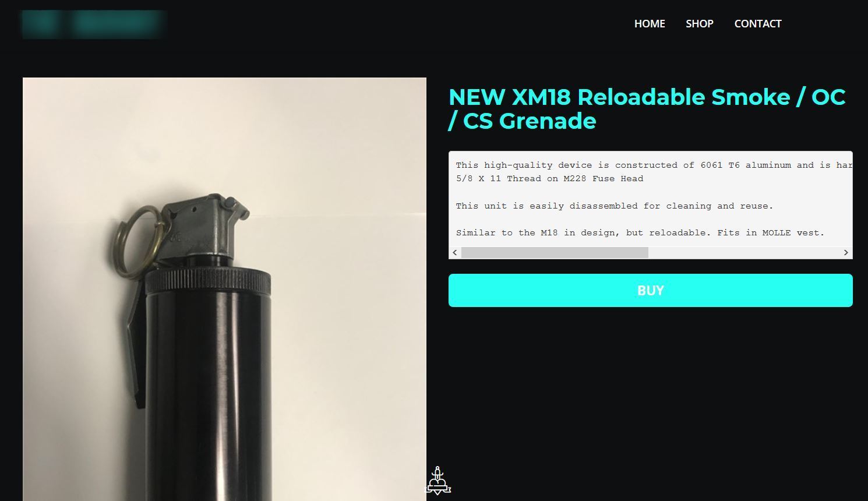
Task: Select the XM18 Reloadable Smoke product title
Action: (647, 109)
